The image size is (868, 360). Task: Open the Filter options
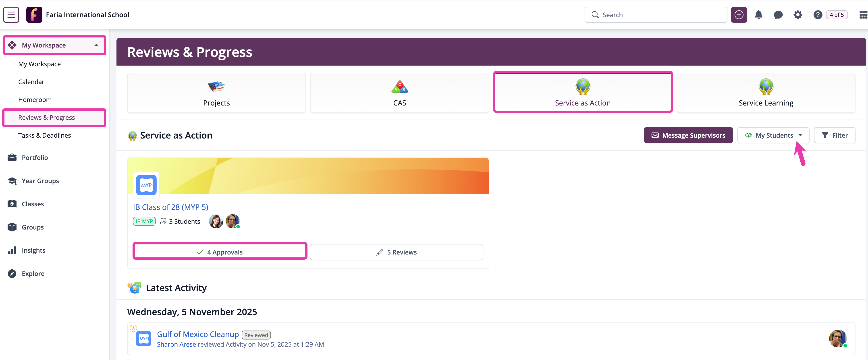click(834, 135)
